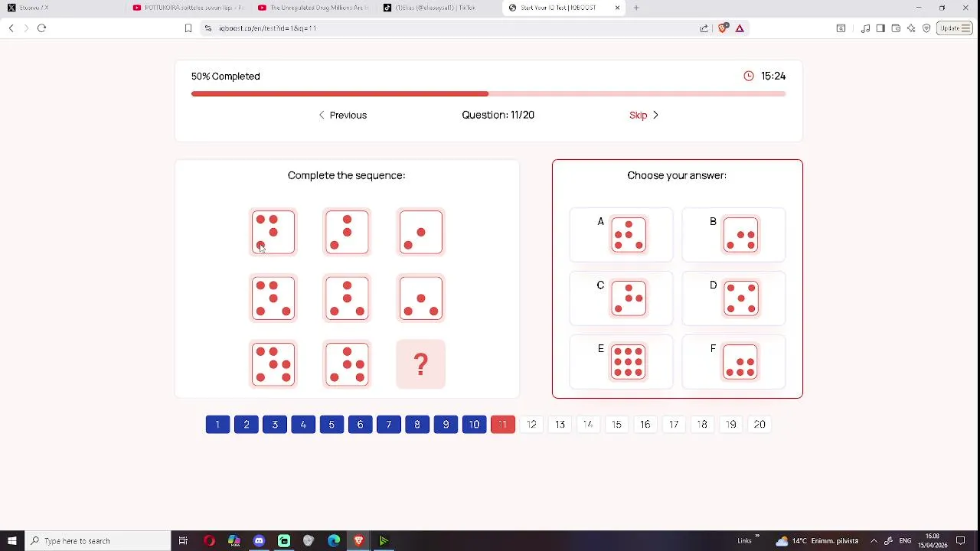The width and height of the screenshot is (980, 551).
Task: Choose answer option D
Action: (x=733, y=298)
